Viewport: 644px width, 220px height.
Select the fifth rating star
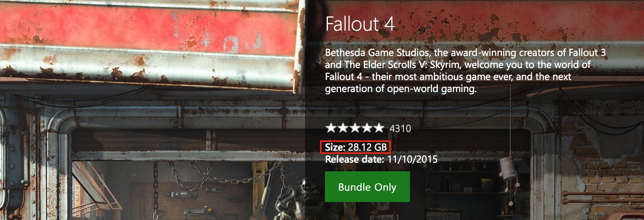click(379, 128)
